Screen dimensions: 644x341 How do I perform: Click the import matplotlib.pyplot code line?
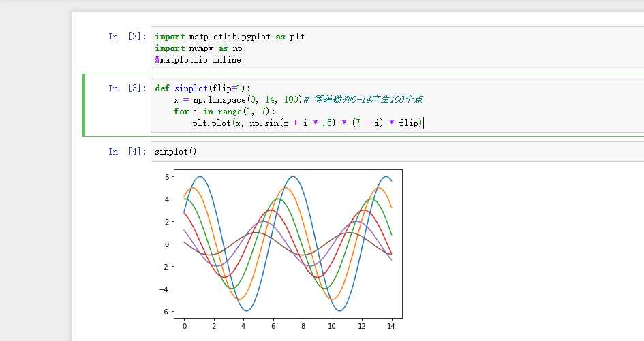tap(230, 37)
